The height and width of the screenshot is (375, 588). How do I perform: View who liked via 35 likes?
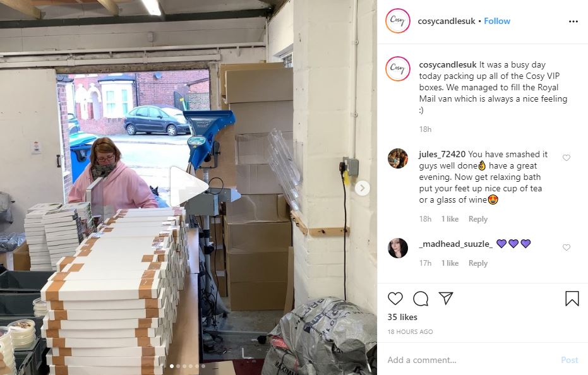tap(402, 318)
